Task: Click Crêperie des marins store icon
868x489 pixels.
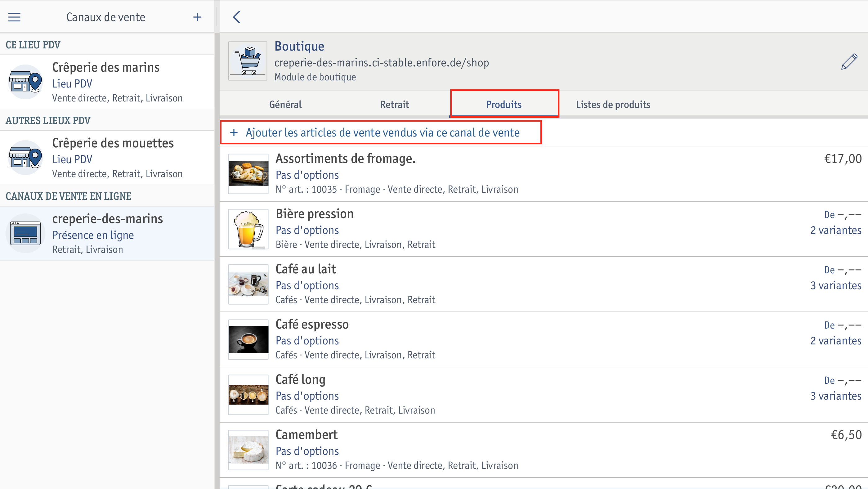Action: click(26, 82)
